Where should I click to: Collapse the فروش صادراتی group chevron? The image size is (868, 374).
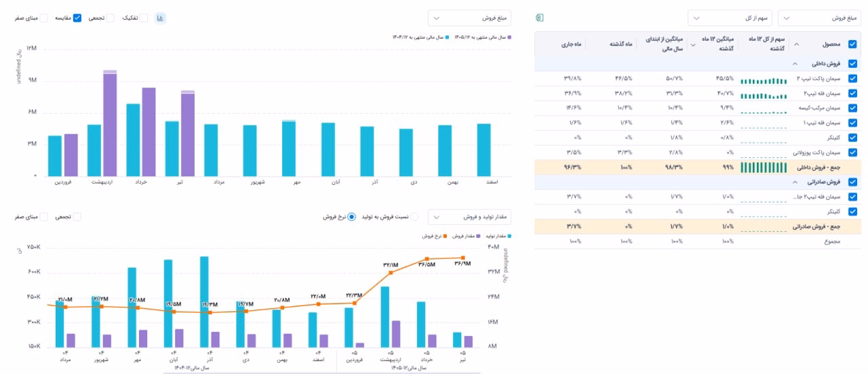click(794, 182)
